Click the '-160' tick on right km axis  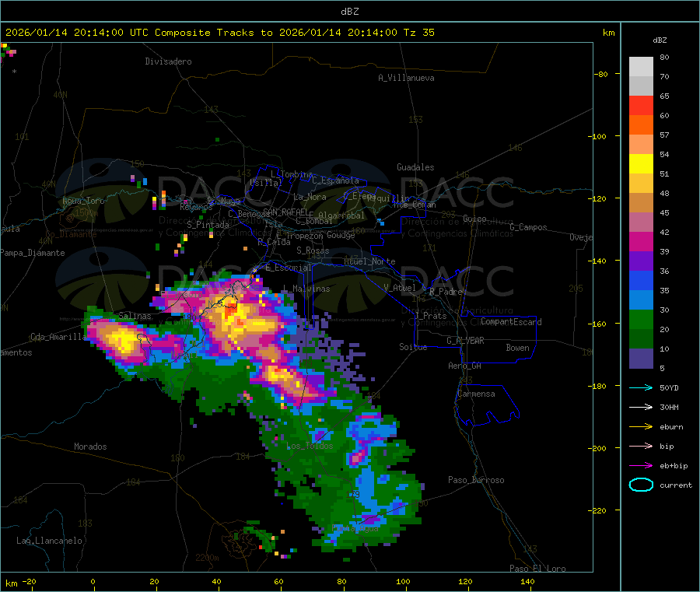(x=599, y=324)
